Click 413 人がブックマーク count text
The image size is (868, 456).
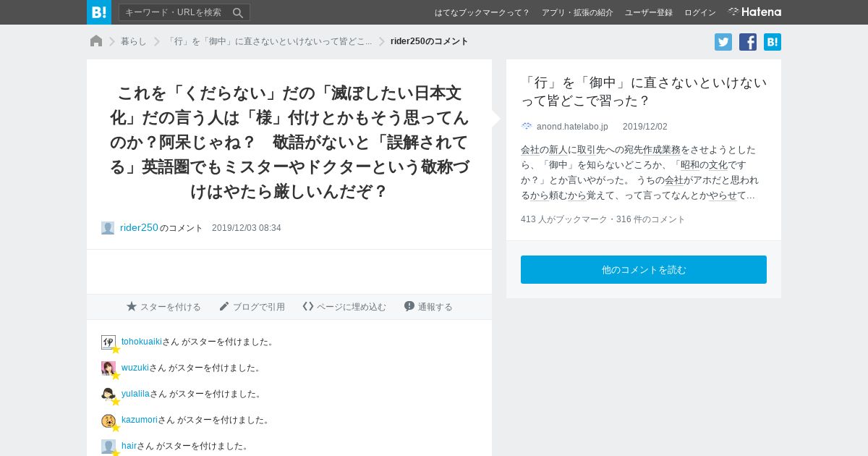(x=564, y=219)
